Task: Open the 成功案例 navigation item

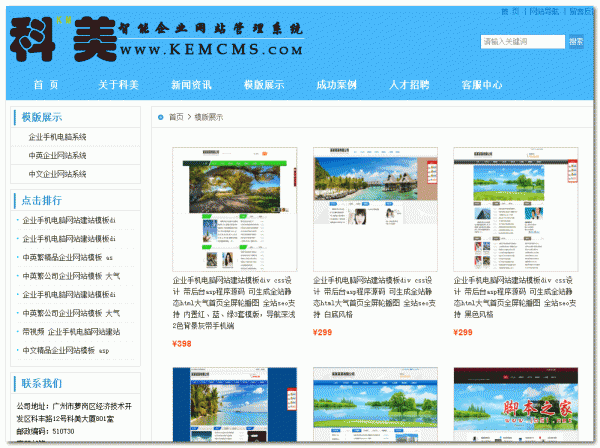Action: (x=337, y=85)
